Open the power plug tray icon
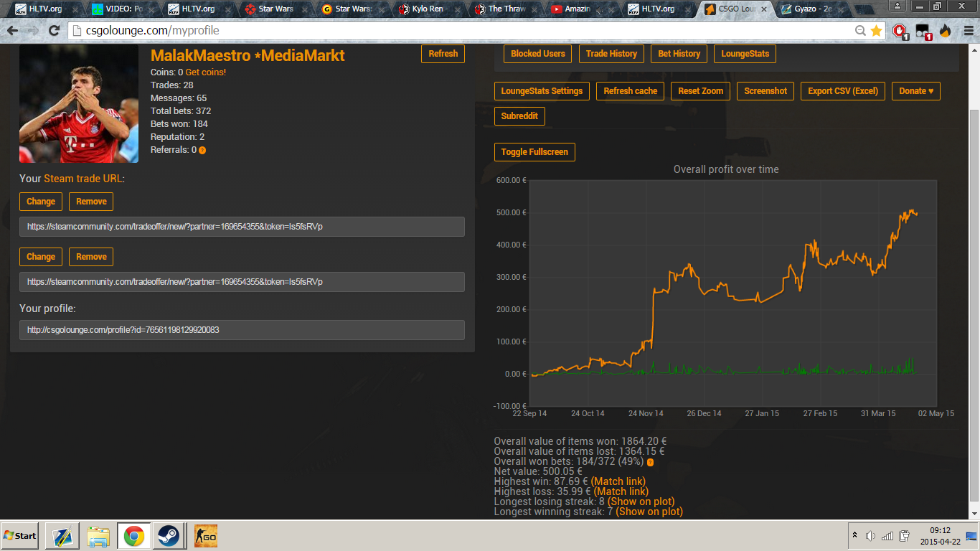Screen dimensions: 980x551 coord(904,536)
